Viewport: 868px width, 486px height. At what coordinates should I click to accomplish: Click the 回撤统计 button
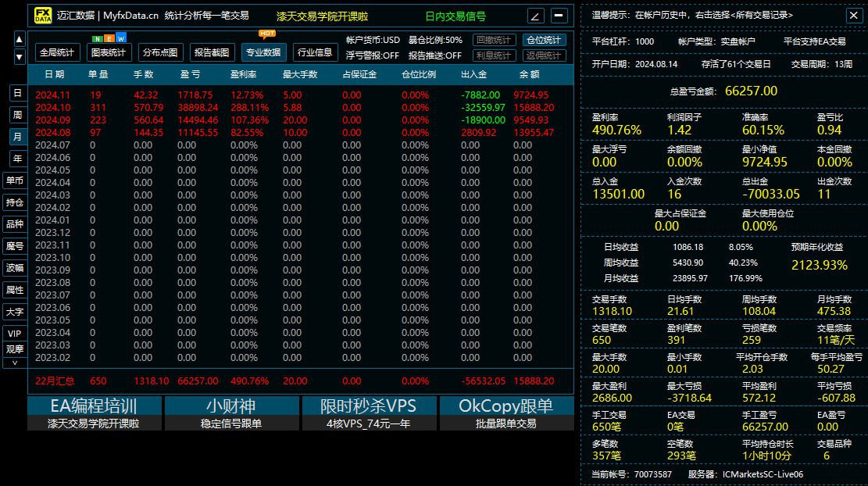coord(494,40)
